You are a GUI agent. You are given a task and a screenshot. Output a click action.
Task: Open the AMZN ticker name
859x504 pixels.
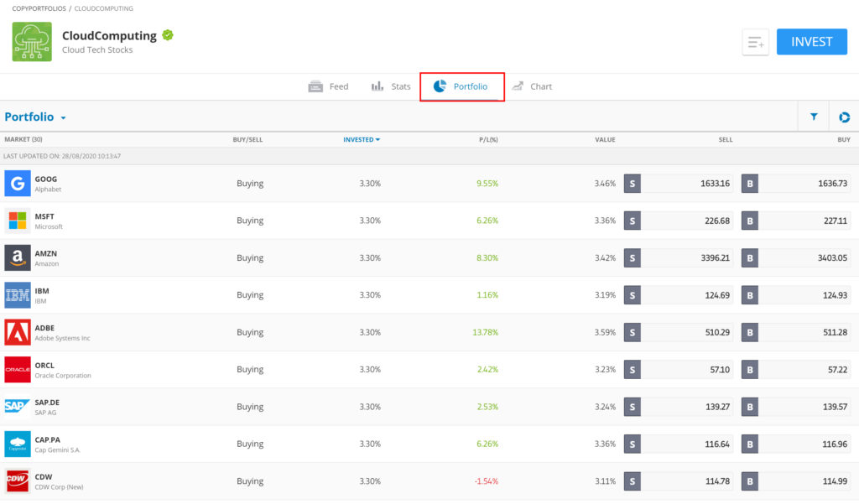tap(46, 253)
